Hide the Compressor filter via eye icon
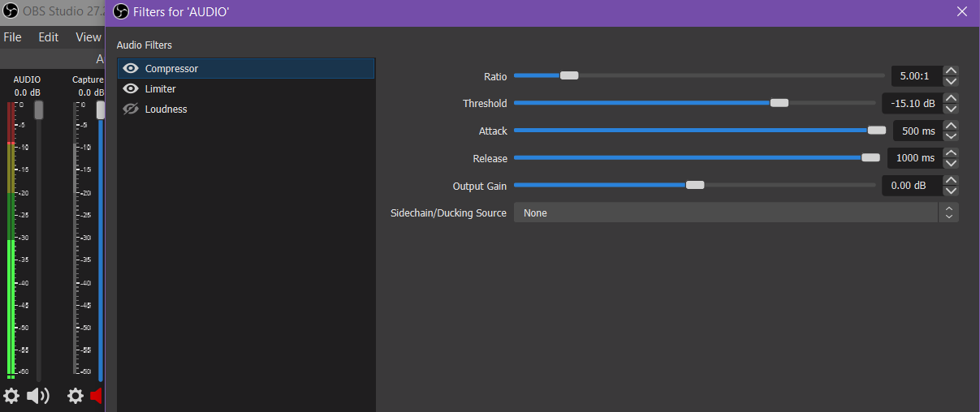The width and height of the screenshot is (980, 412). pos(130,69)
